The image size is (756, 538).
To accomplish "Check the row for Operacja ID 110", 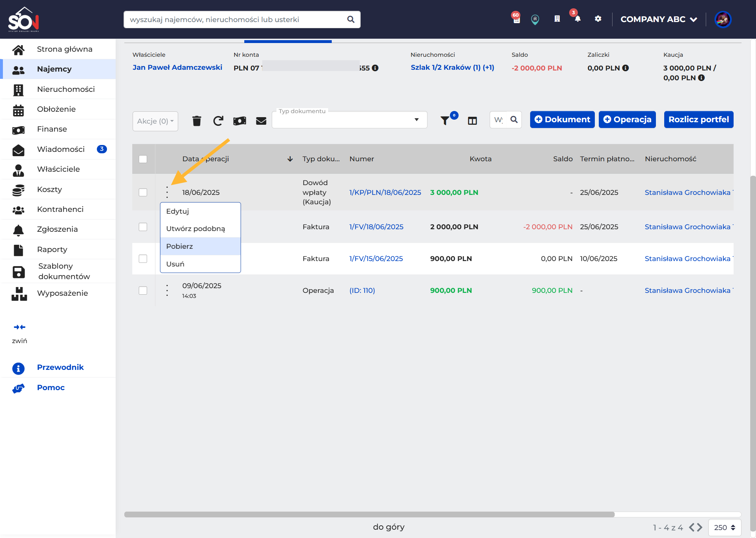I will pos(143,290).
